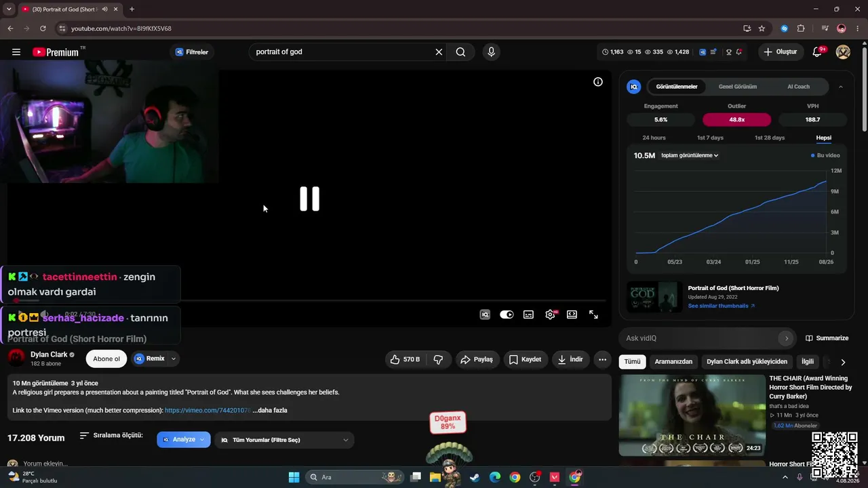Select Dylan Clark adlı yükleyiciden chip
The height and width of the screenshot is (488, 868).
coord(747,362)
